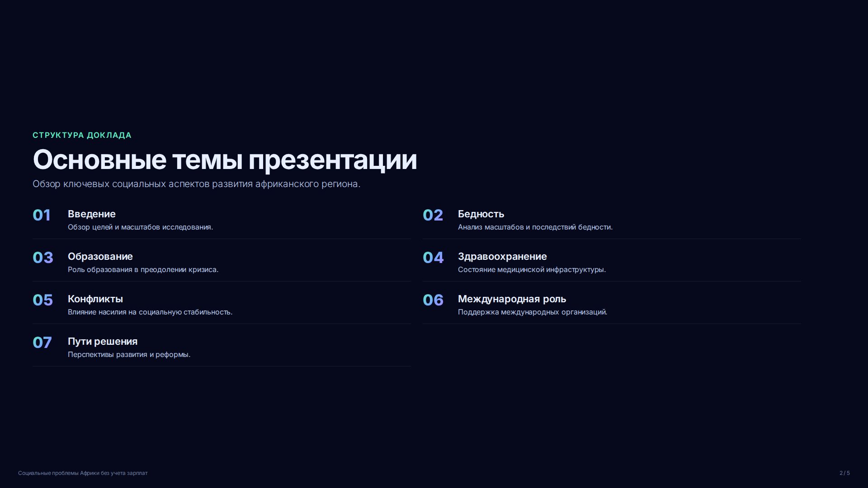Click the number 01
The image size is (868, 488).
tap(42, 215)
